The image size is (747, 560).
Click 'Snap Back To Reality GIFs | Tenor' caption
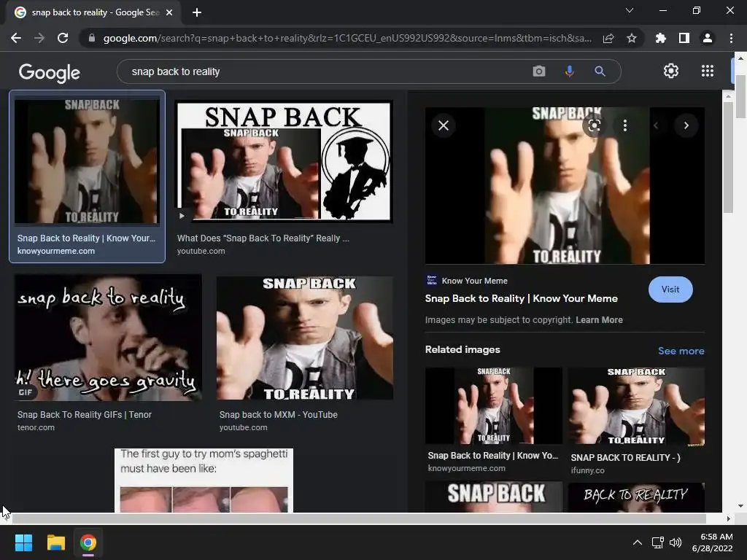point(85,415)
